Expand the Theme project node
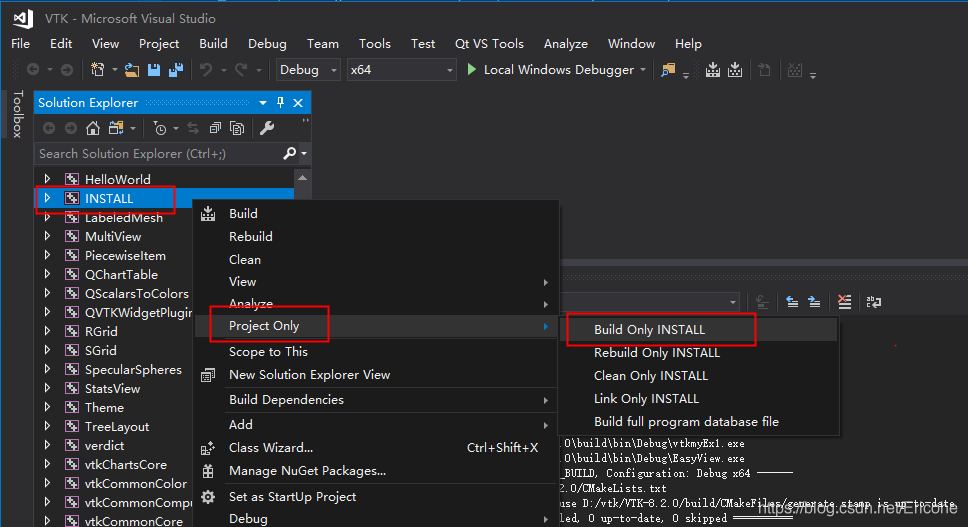The image size is (968, 527). (x=47, y=407)
